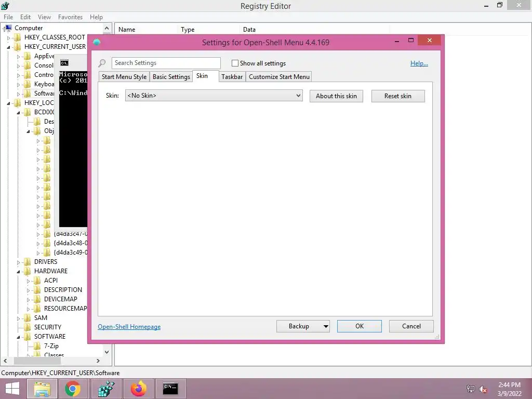
Task: Switch to the Basic Settings tab
Action: click(x=171, y=77)
